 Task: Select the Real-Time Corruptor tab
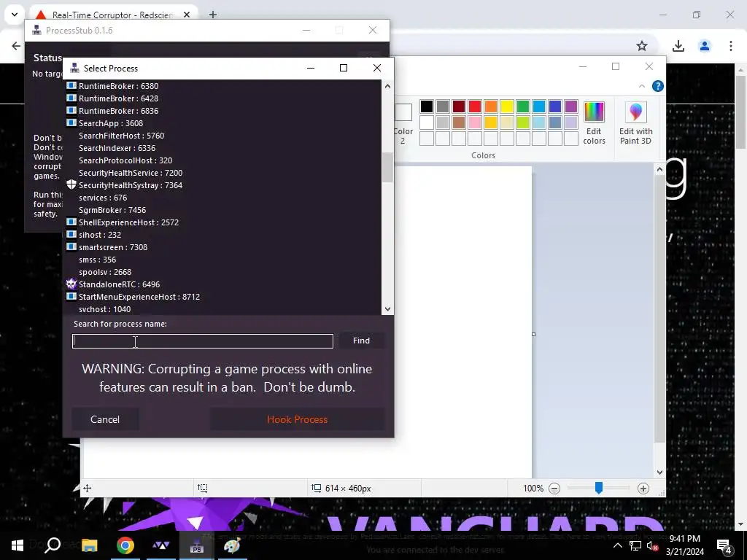(113, 15)
